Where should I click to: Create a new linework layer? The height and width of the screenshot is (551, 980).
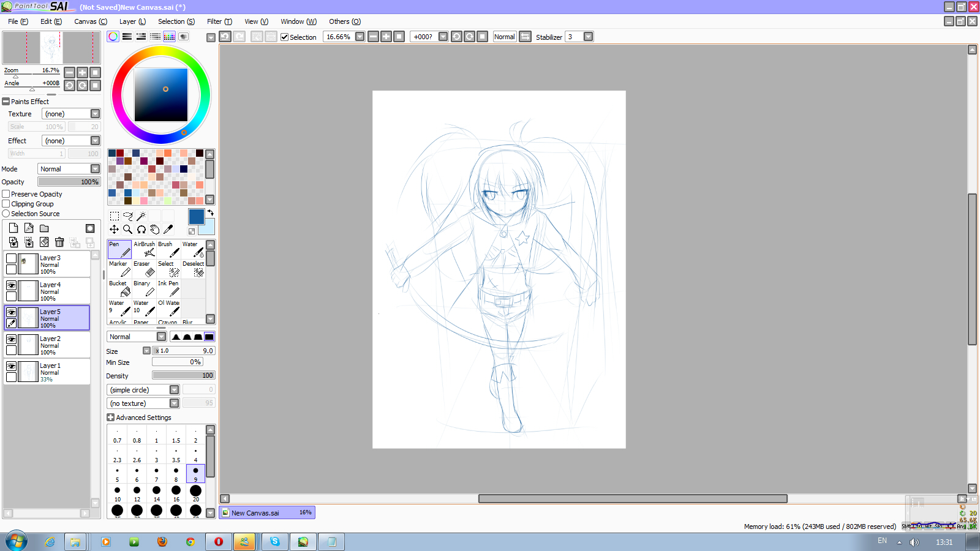click(29, 228)
